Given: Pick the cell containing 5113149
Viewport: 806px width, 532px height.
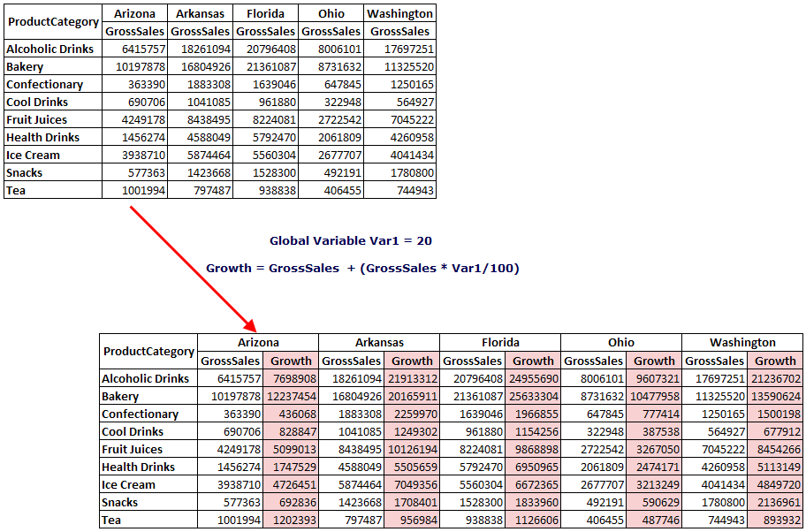Looking at the screenshot, I should pyautogui.click(x=775, y=467).
